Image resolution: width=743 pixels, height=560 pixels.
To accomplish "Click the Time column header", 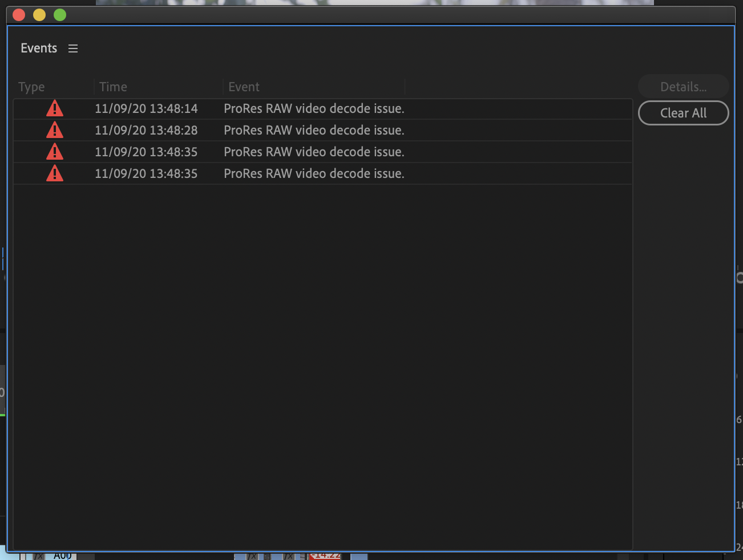I will [x=113, y=87].
